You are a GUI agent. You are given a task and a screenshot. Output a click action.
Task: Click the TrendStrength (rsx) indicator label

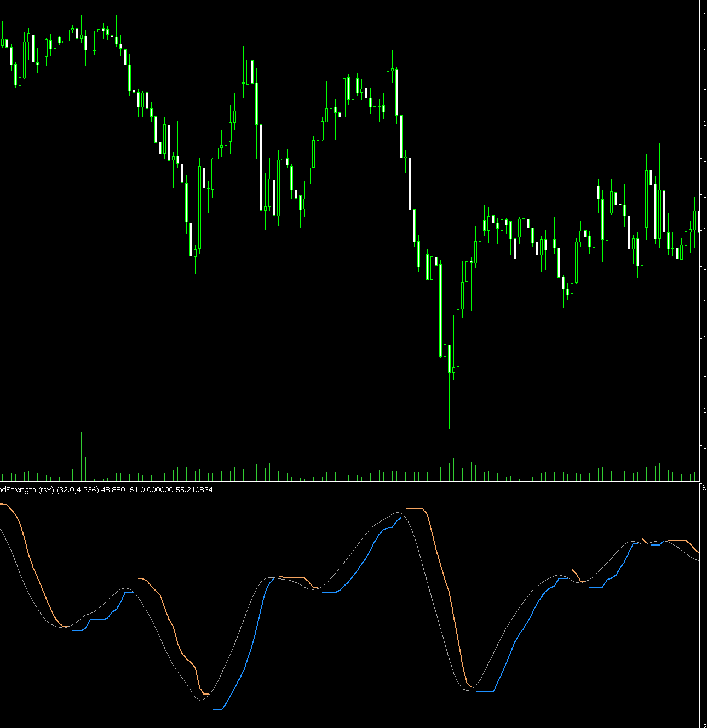(26, 490)
